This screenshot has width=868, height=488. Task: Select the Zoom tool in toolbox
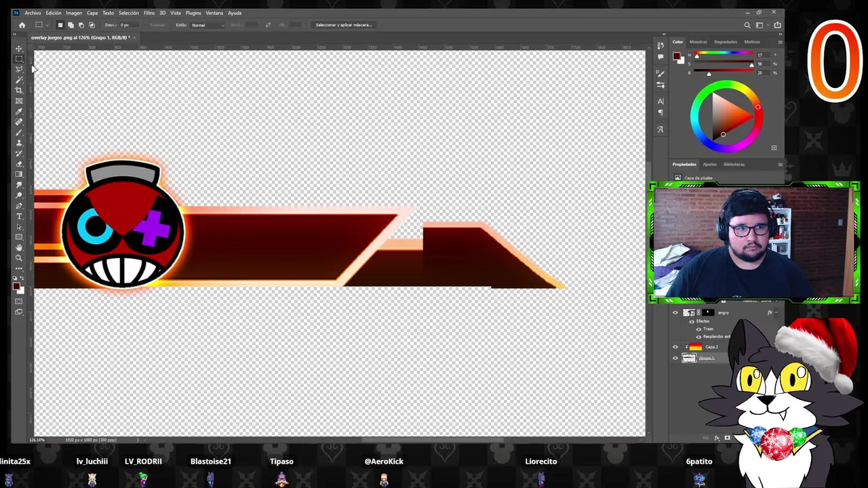pos(19,258)
